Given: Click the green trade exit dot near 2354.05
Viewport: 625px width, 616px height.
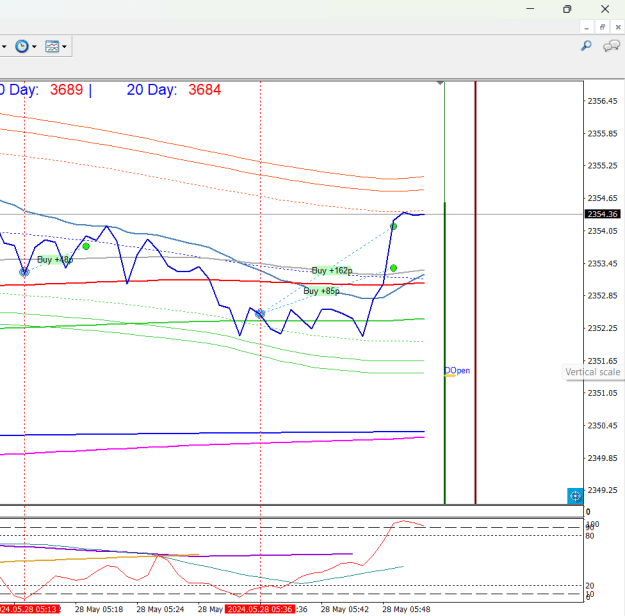Looking at the screenshot, I should click(x=393, y=226).
